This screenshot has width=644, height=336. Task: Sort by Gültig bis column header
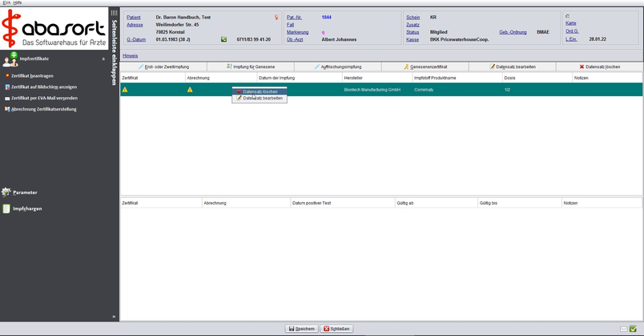coord(520,203)
